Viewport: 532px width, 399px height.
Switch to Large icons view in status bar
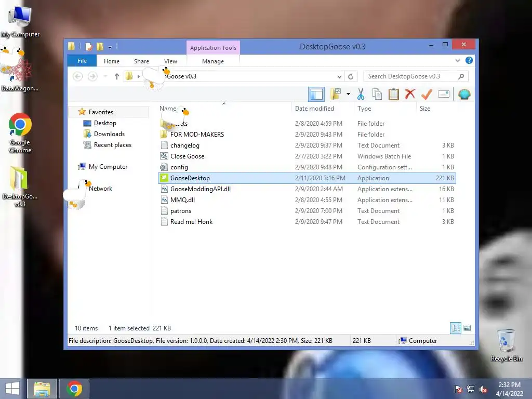click(x=467, y=328)
